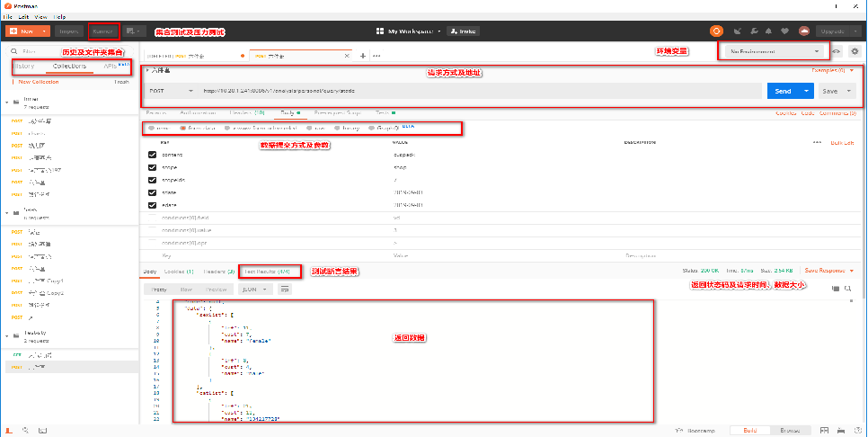Switch to the History tab
This screenshot has height=437, width=868.
tap(23, 66)
